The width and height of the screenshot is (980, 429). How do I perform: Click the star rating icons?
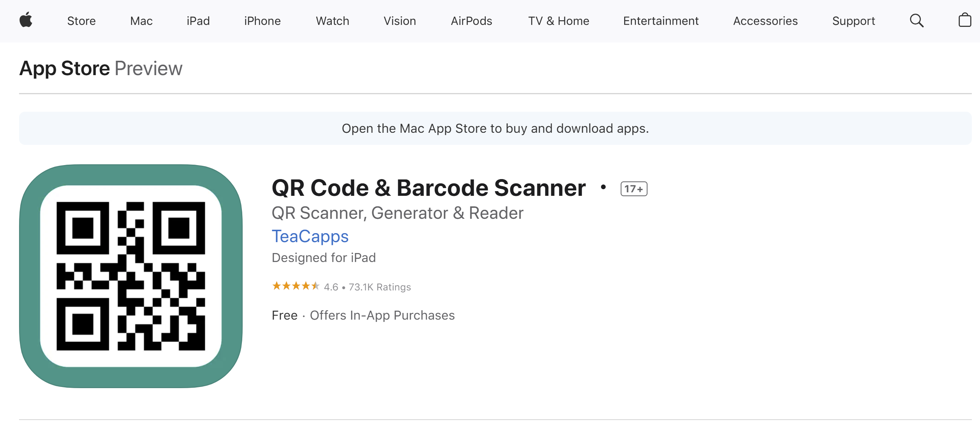click(x=296, y=286)
